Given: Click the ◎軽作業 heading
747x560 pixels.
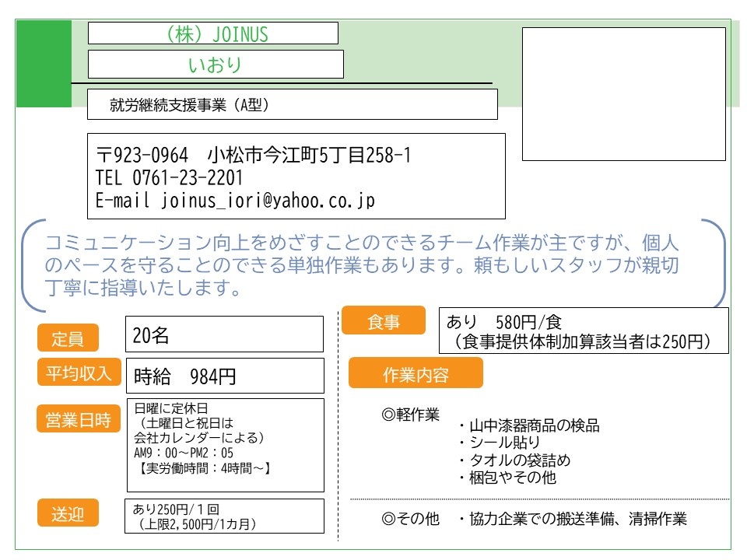Looking at the screenshot, I should 410,415.
